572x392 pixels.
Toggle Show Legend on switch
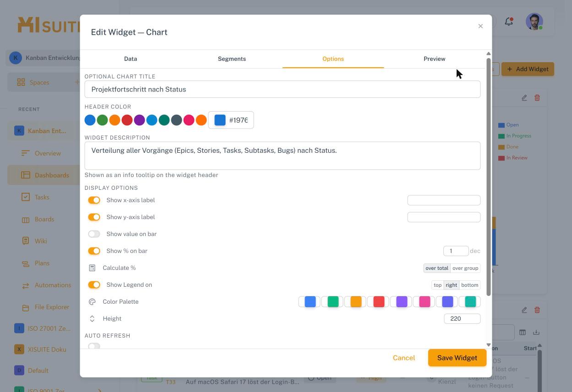pos(94,285)
